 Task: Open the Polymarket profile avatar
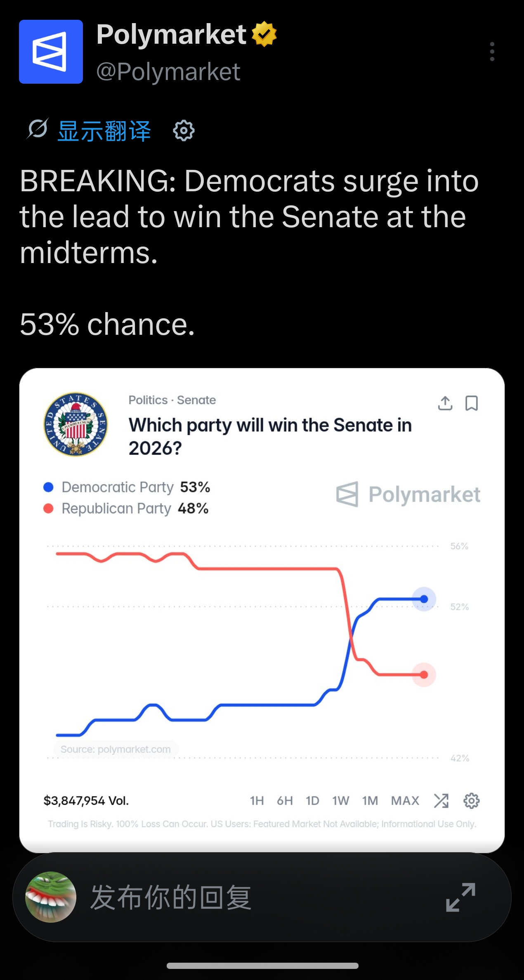51,52
